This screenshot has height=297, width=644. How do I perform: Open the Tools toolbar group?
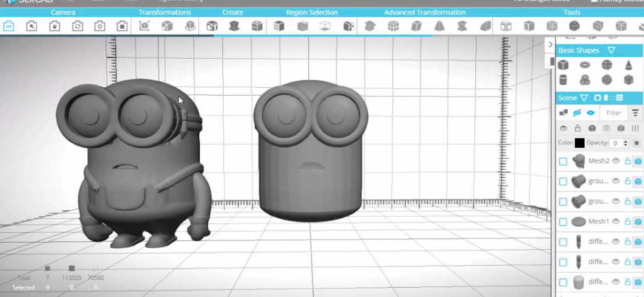pyautogui.click(x=572, y=12)
